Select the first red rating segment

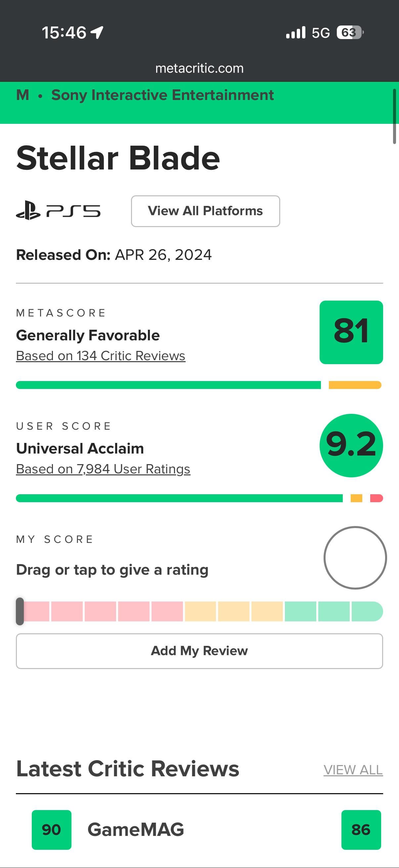pyautogui.click(x=36, y=611)
